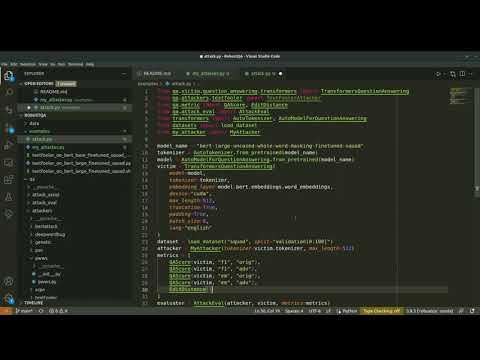Click the Split Editor icon in the editor toolbar
This screenshot has height=360, width=480.
coord(462,74)
